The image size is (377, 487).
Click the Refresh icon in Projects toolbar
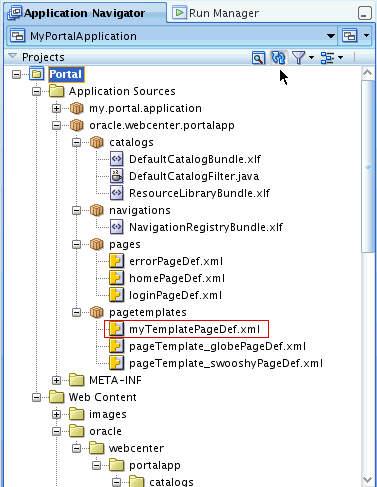278,57
